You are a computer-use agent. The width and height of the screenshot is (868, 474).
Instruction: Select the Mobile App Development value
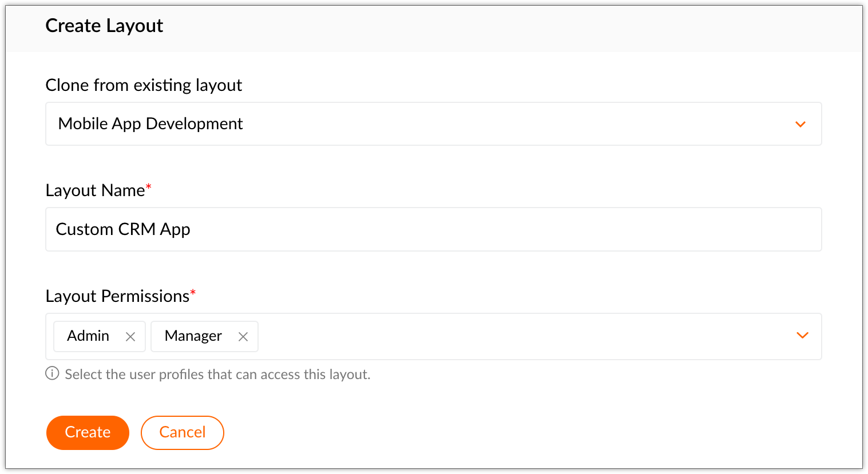(x=150, y=124)
